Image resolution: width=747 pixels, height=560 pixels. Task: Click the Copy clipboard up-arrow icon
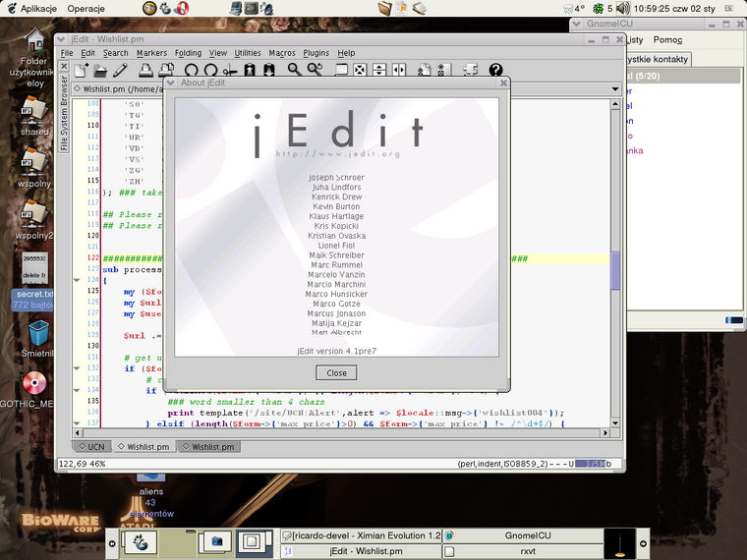249,71
